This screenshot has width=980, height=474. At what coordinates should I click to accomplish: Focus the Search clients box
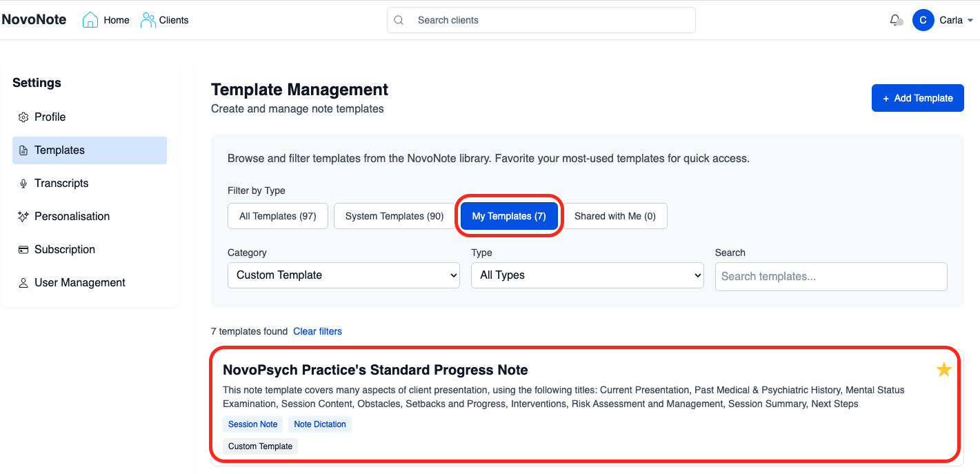click(x=541, y=20)
